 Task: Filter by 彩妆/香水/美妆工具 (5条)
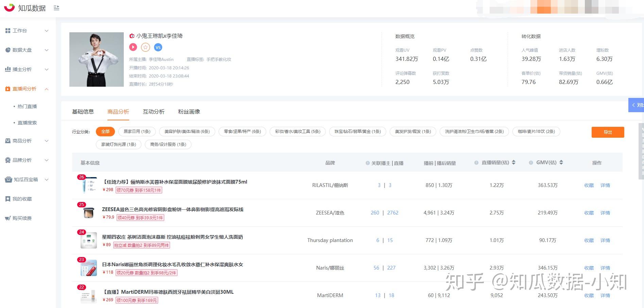point(298,132)
